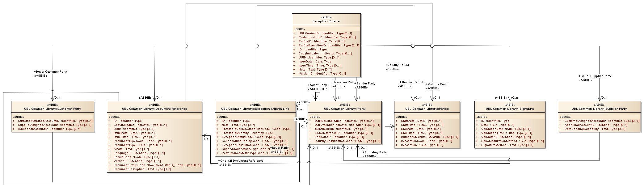This screenshot has width=644, height=188.
Task: Click the UBL Common Library::Signature class title
Action: click(x=510, y=109)
